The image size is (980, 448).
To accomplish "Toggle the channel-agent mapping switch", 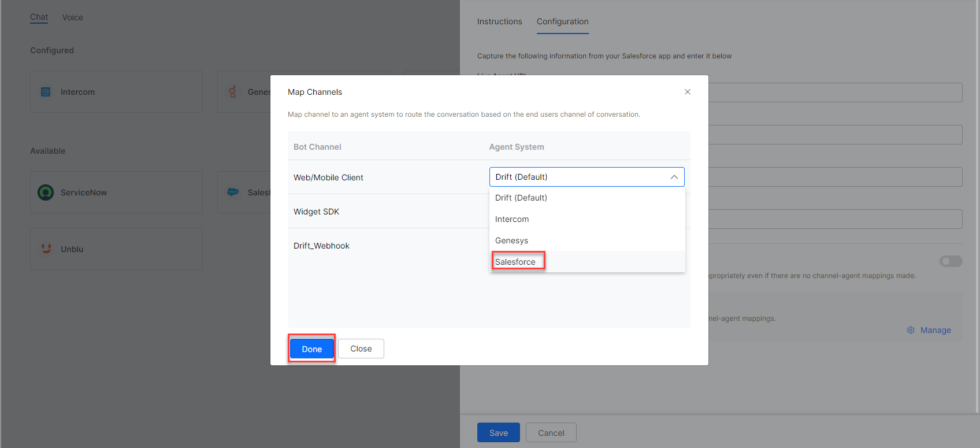I will click(x=951, y=261).
